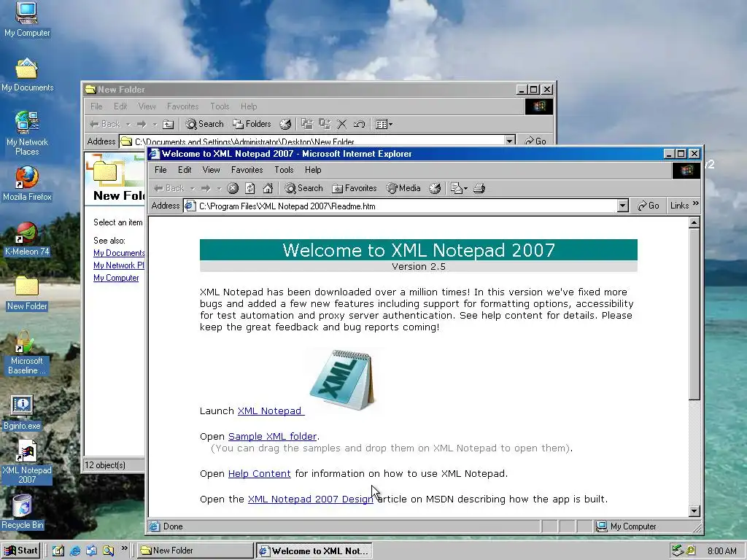Click the History icon in IE toolbar
747x560 pixels.
tap(435, 189)
